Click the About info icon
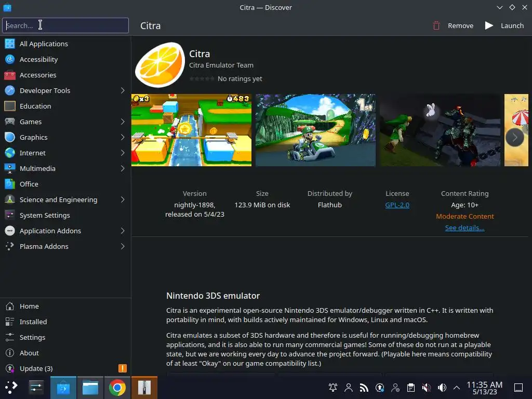The height and width of the screenshot is (399, 532). pos(10,353)
